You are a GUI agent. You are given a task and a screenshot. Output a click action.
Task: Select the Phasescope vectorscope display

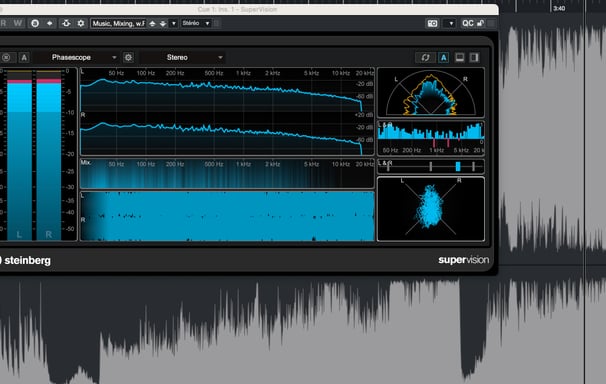point(431,209)
